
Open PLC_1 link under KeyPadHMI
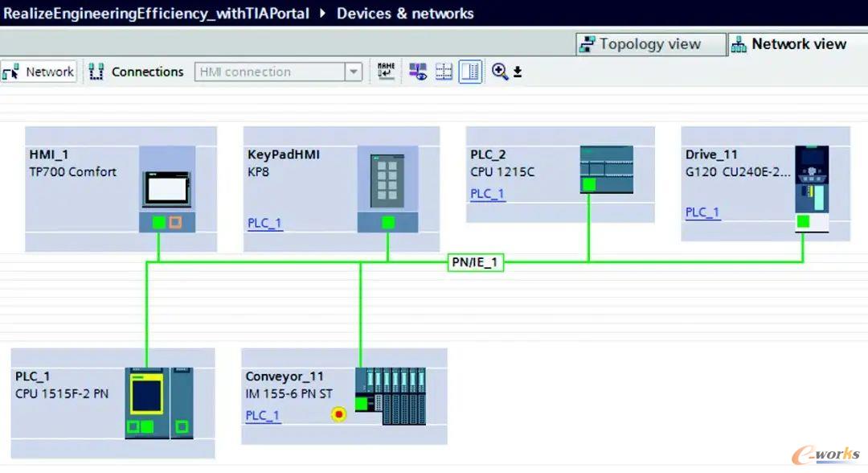coord(264,223)
